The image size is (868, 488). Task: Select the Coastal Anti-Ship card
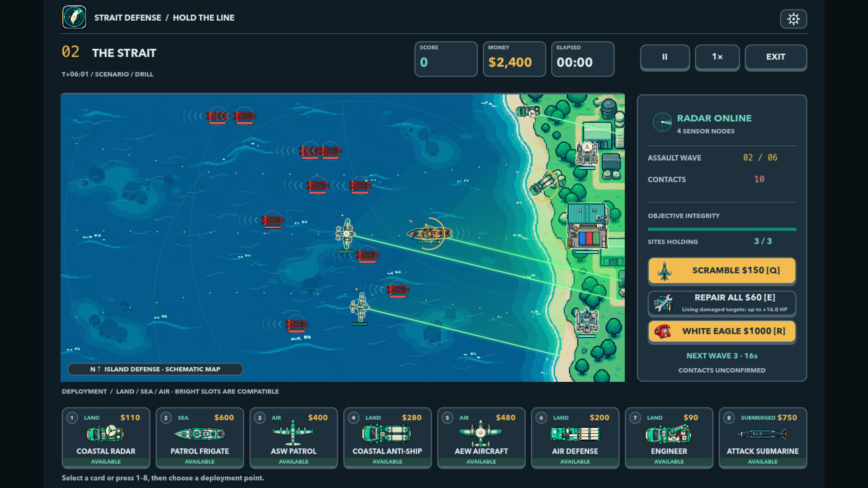387,438
